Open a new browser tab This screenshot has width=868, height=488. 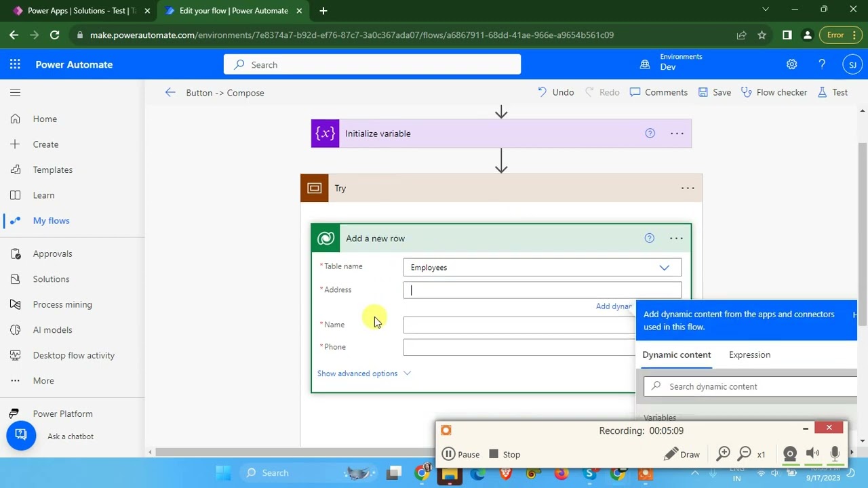323,10
